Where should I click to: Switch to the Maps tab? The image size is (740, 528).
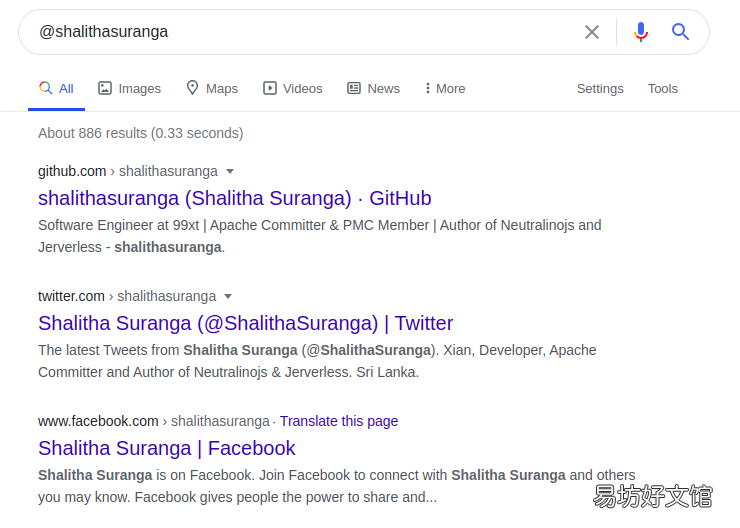tap(212, 89)
